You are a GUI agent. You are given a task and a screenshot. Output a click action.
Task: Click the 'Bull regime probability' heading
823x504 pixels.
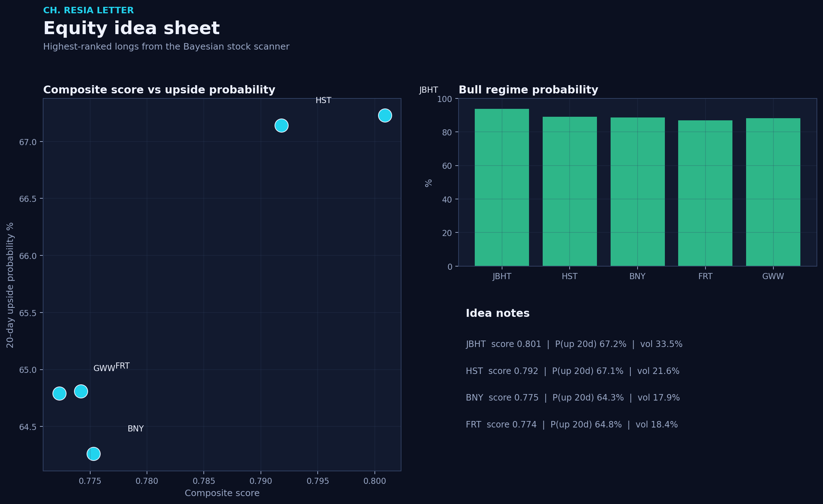(528, 90)
